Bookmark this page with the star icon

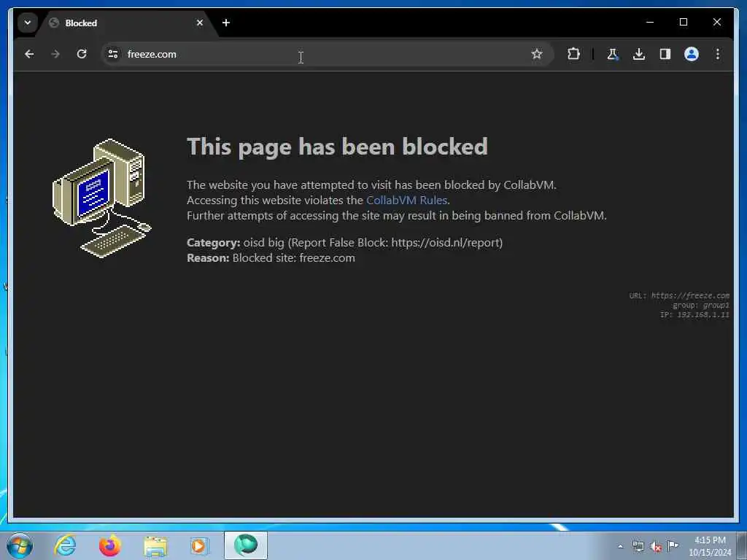pyautogui.click(x=537, y=54)
